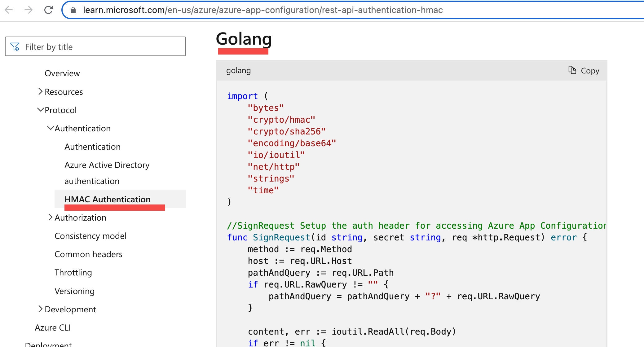The image size is (644, 347).
Task: Expand the Authorization section
Action: click(51, 217)
